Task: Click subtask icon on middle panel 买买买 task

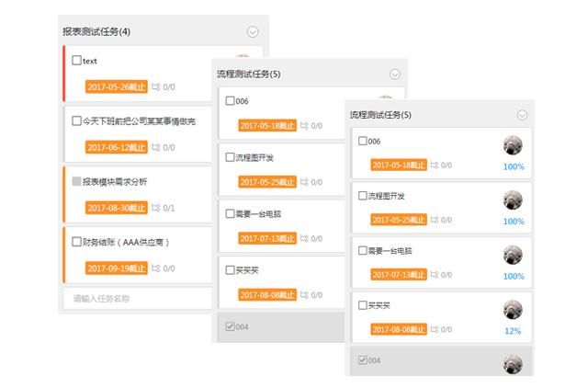Action: tap(304, 295)
